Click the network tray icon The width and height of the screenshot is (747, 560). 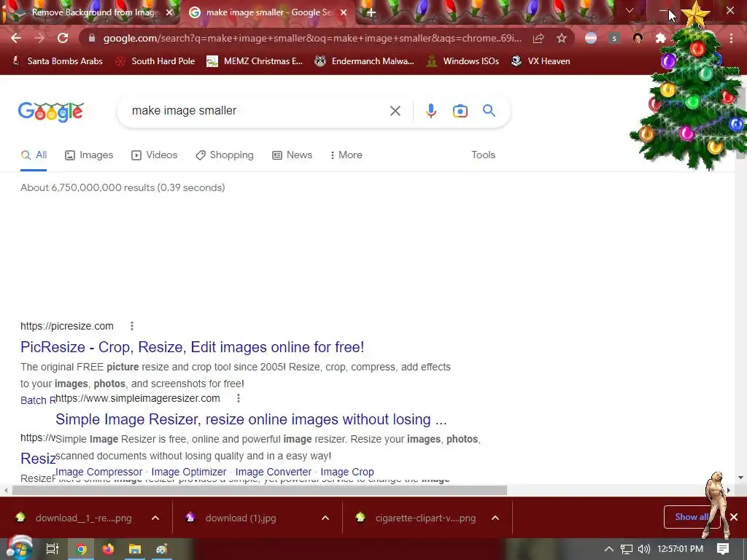pos(627,549)
